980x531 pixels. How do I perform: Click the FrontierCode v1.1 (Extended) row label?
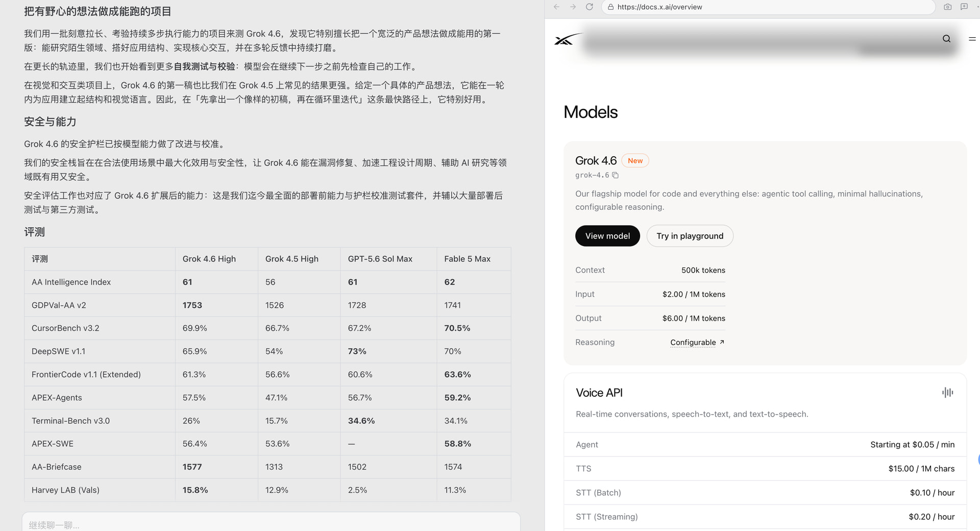click(x=86, y=374)
